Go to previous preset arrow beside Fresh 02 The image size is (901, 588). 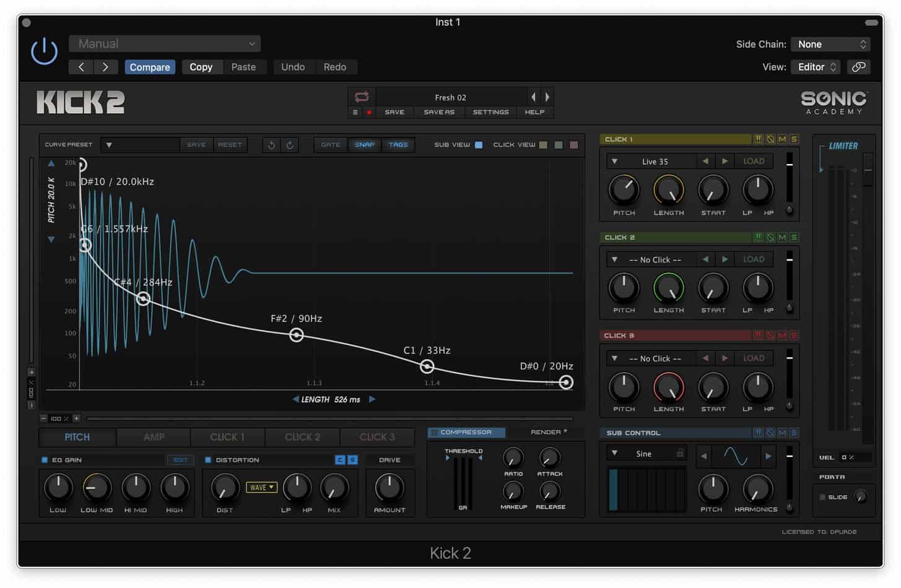(533, 97)
